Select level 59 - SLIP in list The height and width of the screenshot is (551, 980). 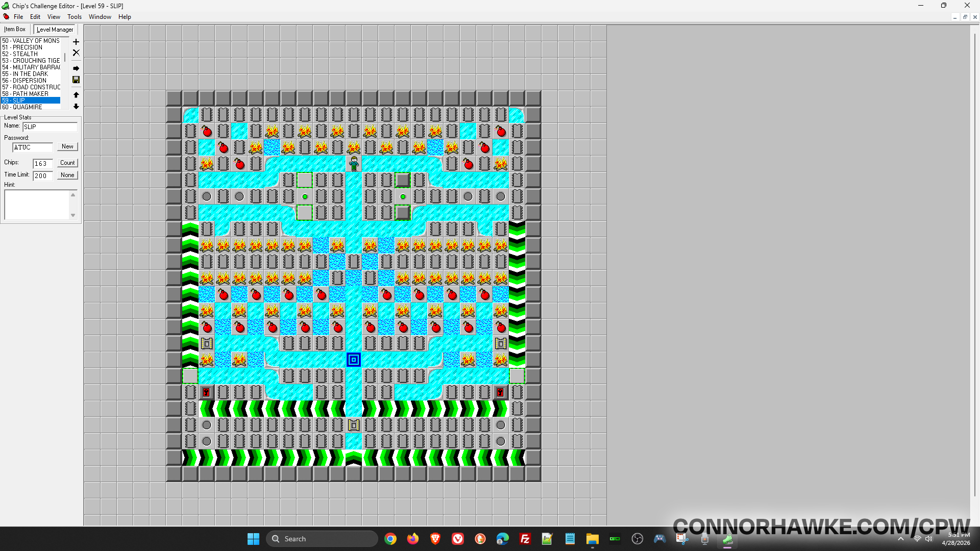[x=31, y=101]
